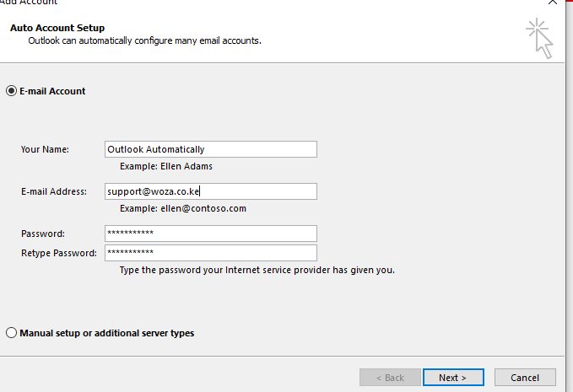Click the Password entry field

coord(211,234)
